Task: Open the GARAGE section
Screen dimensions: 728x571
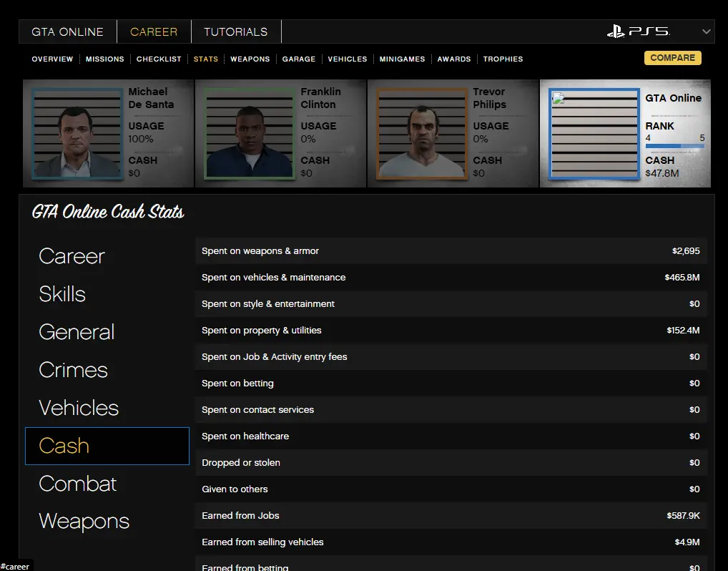Action: click(x=298, y=59)
